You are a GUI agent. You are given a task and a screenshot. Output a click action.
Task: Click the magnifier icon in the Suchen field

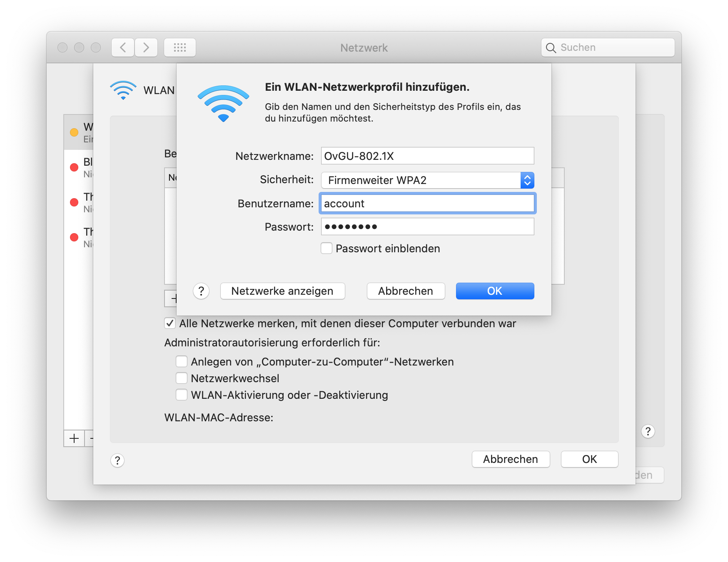(551, 47)
